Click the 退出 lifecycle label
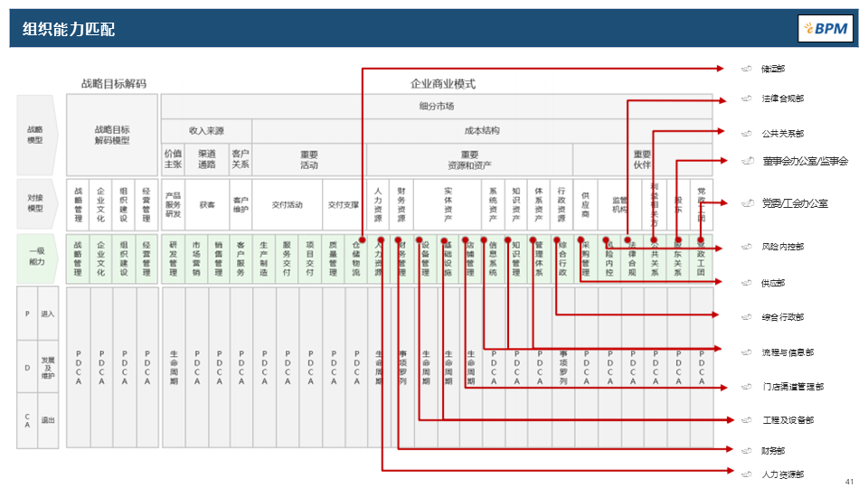 [48, 420]
